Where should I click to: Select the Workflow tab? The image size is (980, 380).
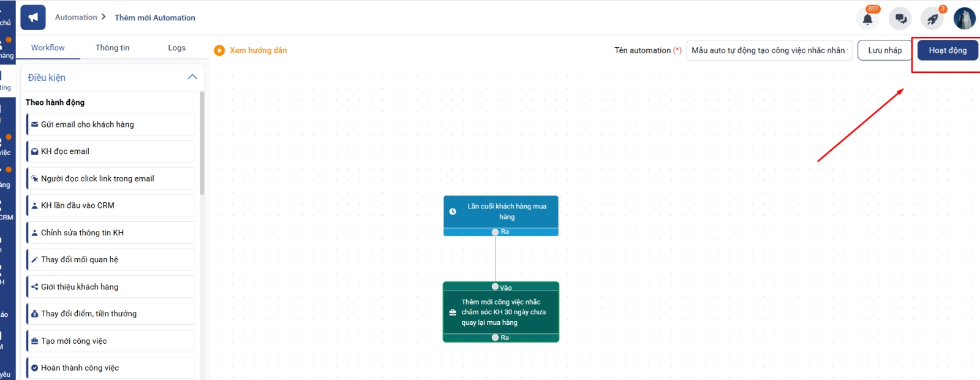point(48,48)
